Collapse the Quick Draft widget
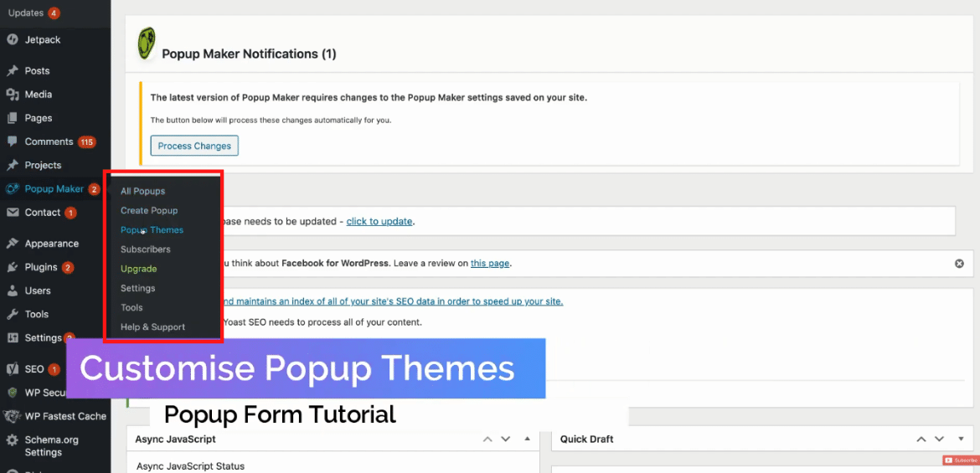Screen dimensions: 980x473 point(962,439)
